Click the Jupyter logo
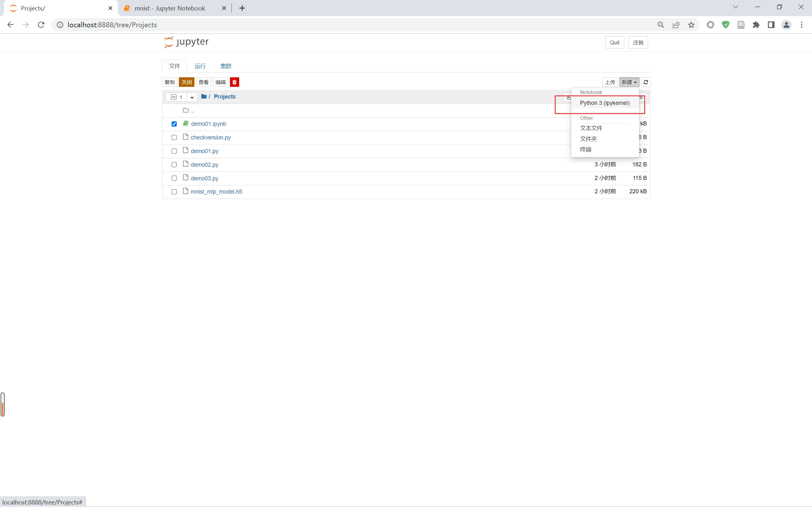812x507 pixels. pyautogui.click(x=187, y=42)
